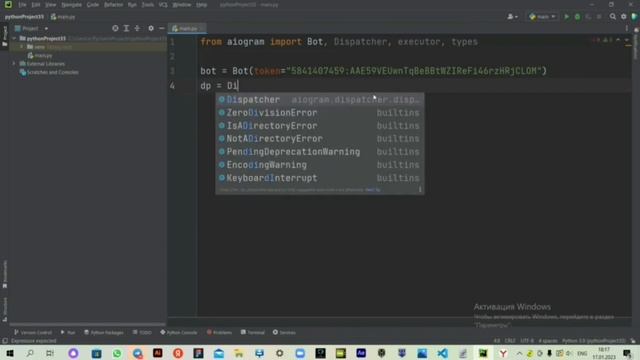Image resolution: width=640 pixels, height=360 pixels.
Task: Select ZeroDivisionError suggestion
Action: click(x=320, y=113)
